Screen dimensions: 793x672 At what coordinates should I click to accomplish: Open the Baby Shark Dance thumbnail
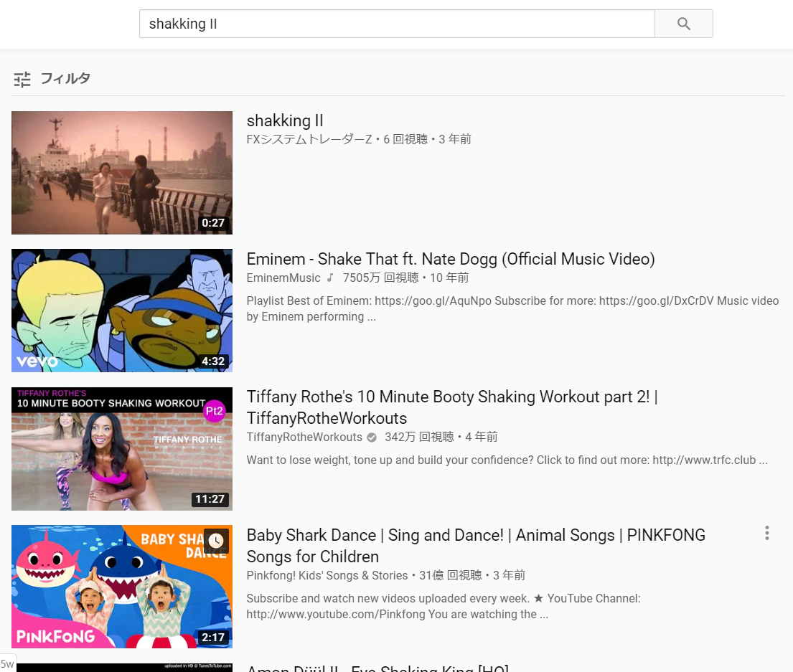(x=122, y=587)
